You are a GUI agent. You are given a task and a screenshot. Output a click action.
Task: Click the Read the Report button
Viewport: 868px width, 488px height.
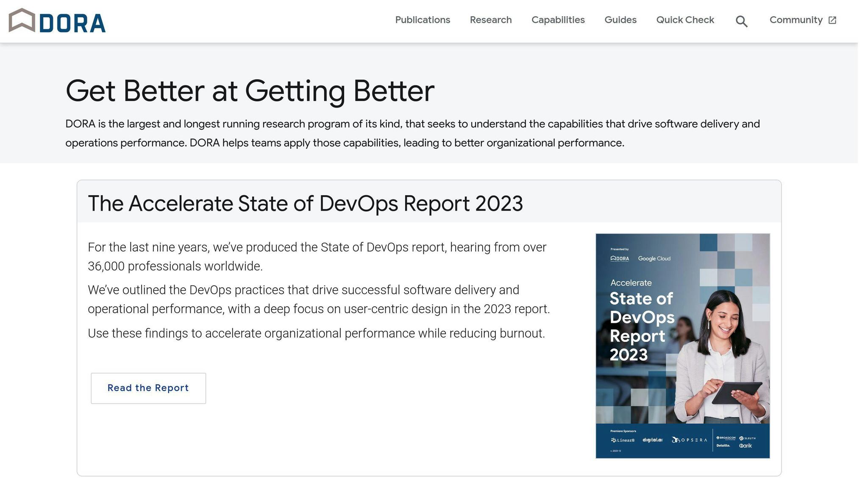[x=148, y=388]
